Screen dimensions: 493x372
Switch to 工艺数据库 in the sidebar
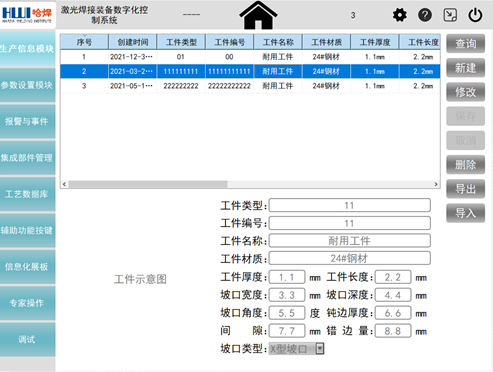[27, 194]
